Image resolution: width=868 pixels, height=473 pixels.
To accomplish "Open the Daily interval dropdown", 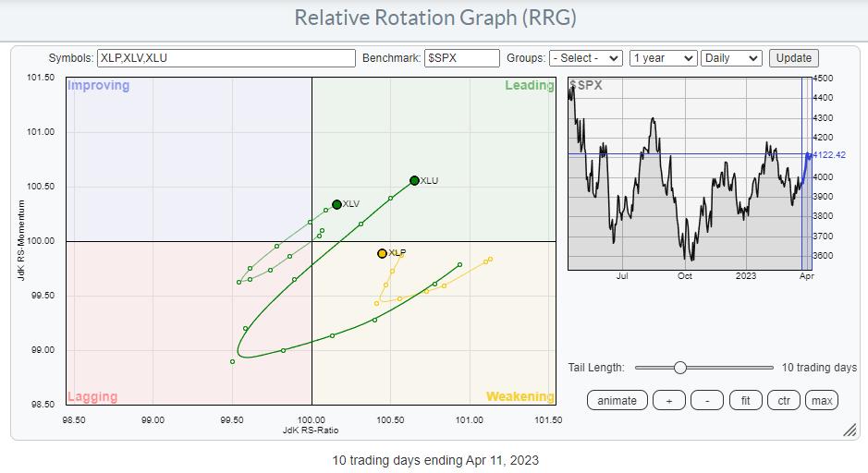I will 731,57.
